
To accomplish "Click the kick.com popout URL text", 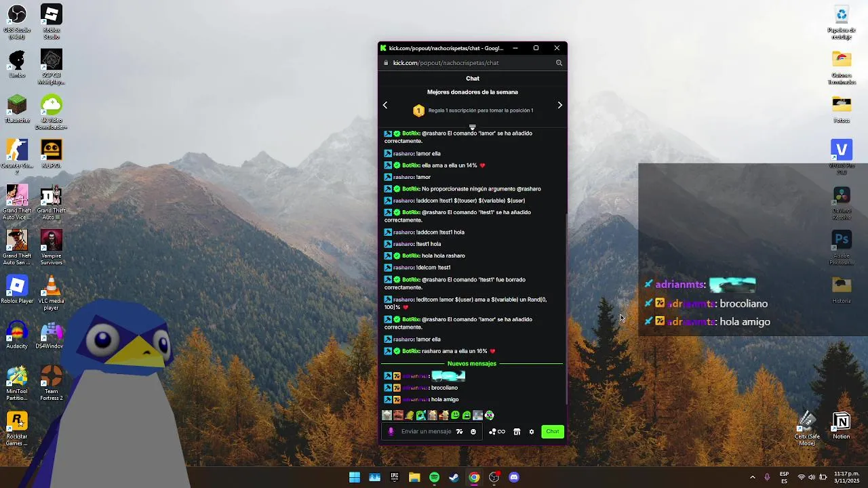I will 446,63.
